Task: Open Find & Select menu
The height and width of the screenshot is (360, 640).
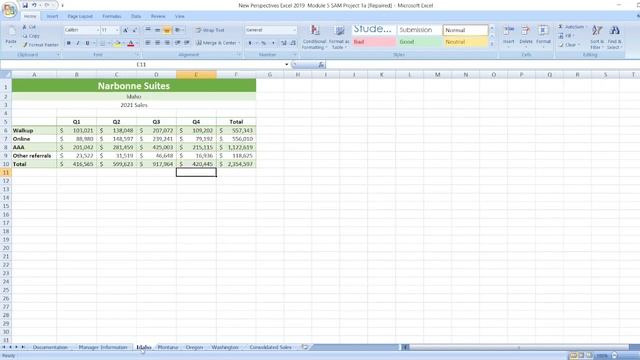Action: click(614, 37)
